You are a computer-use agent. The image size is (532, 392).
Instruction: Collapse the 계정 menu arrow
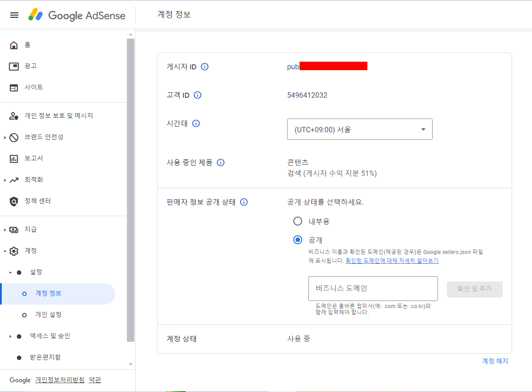pos(5,251)
